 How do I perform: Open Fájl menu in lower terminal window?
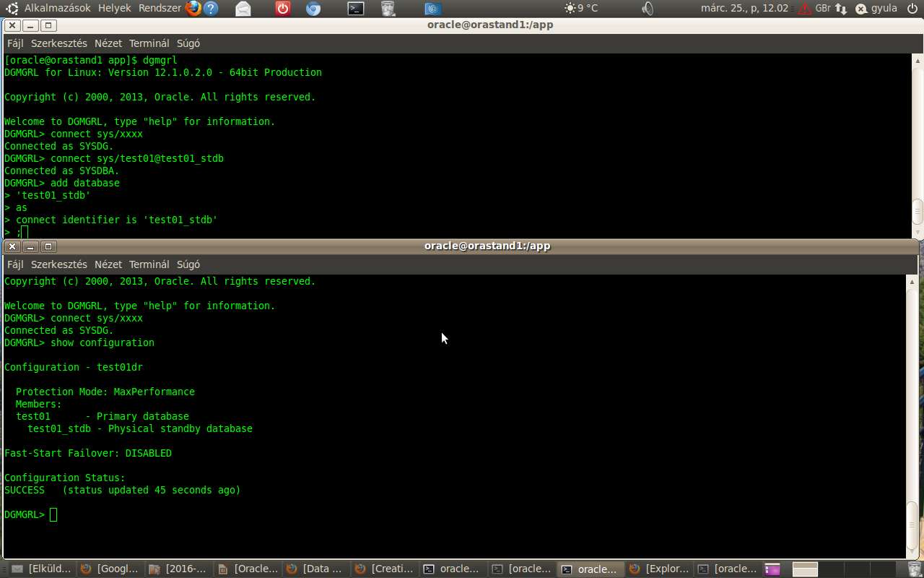[x=15, y=264]
